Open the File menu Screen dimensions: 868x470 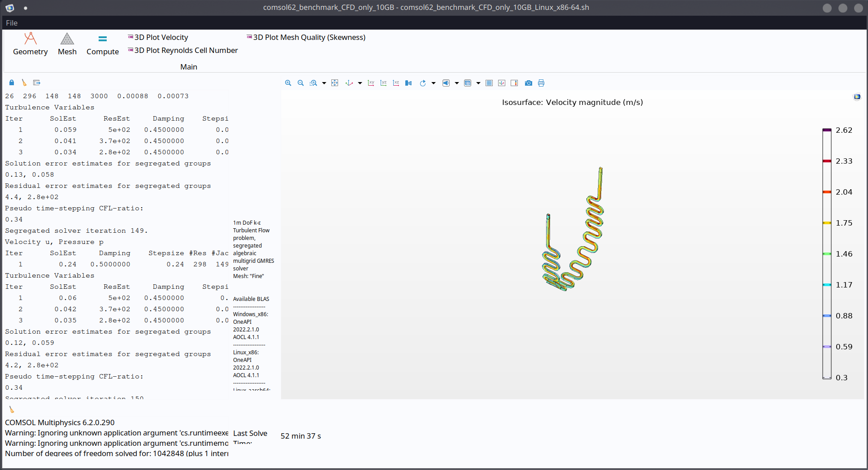pyautogui.click(x=12, y=23)
